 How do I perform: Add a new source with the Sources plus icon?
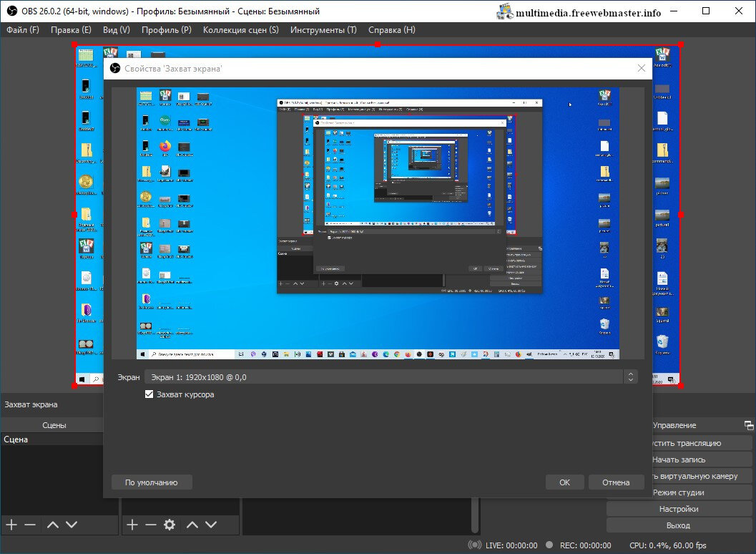click(x=132, y=525)
